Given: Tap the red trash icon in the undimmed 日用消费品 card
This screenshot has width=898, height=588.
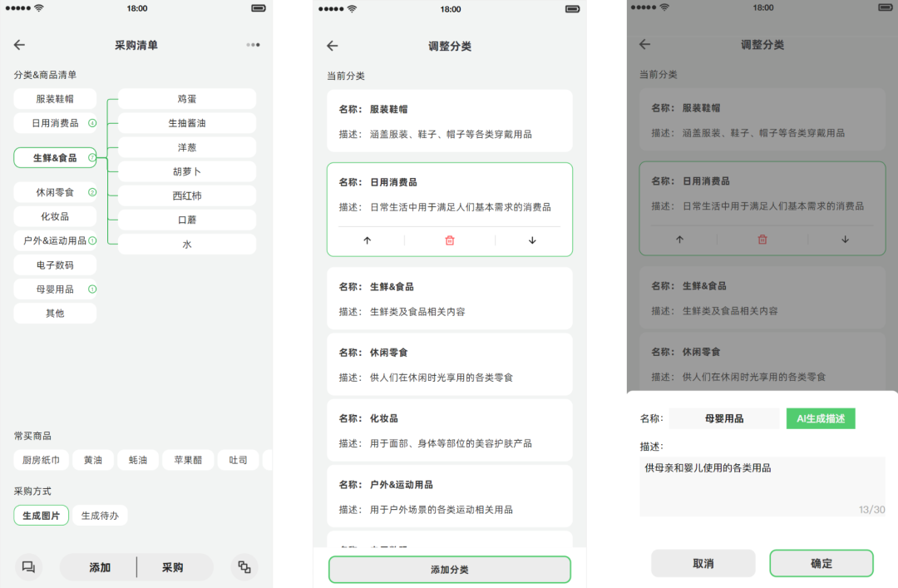Looking at the screenshot, I should (450, 240).
